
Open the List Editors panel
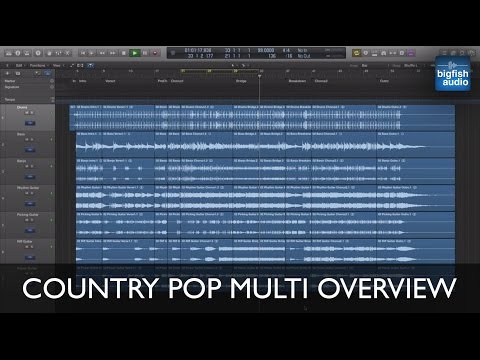pyautogui.click(x=444, y=53)
